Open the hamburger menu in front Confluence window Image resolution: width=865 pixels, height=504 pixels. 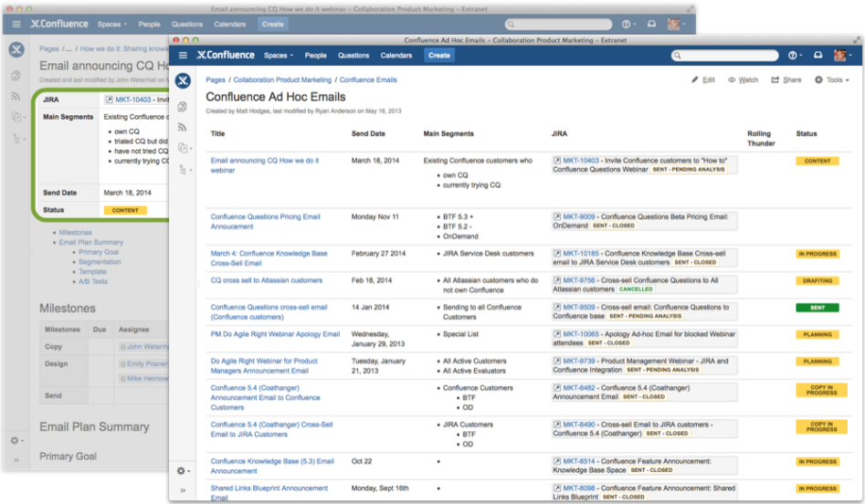click(x=183, y=55)
